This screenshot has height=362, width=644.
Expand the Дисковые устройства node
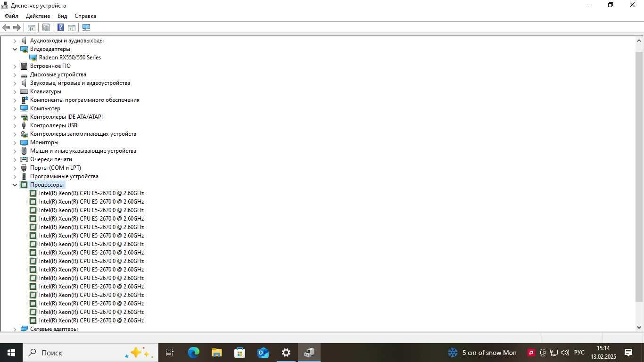[15, 74]
